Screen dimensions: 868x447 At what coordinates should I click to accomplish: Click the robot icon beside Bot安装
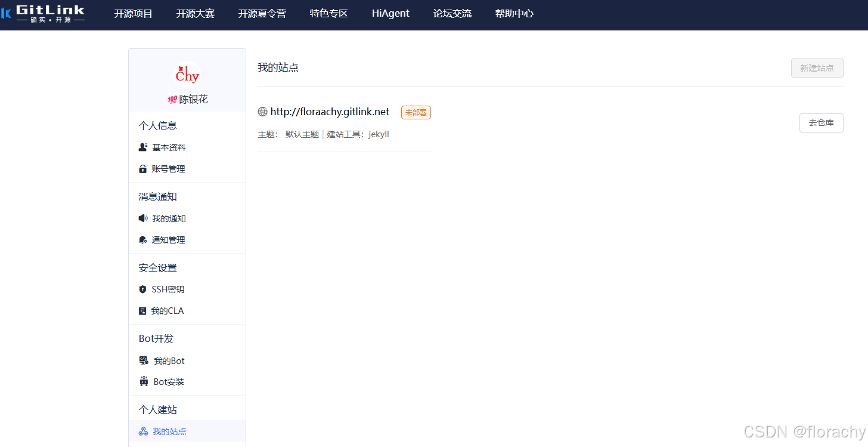(x=143, y=381)
